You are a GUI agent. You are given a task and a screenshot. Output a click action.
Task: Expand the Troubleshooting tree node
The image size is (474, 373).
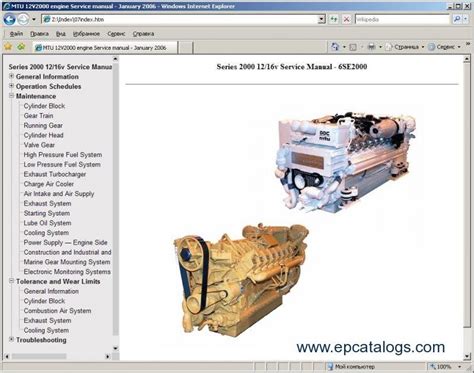[11, 340]
